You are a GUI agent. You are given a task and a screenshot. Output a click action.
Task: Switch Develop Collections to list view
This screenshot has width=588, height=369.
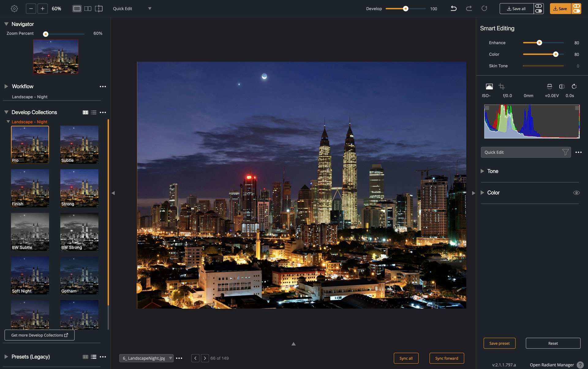(x=94, y=112)
